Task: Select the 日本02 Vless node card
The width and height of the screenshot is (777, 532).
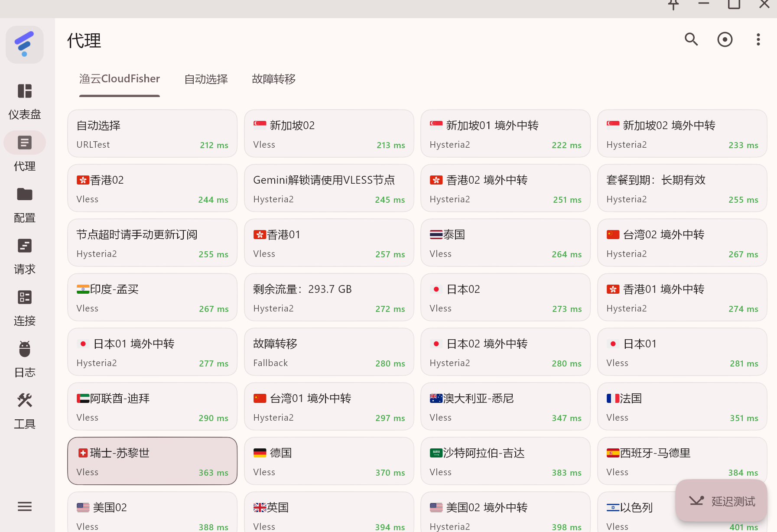Action: 505,297
